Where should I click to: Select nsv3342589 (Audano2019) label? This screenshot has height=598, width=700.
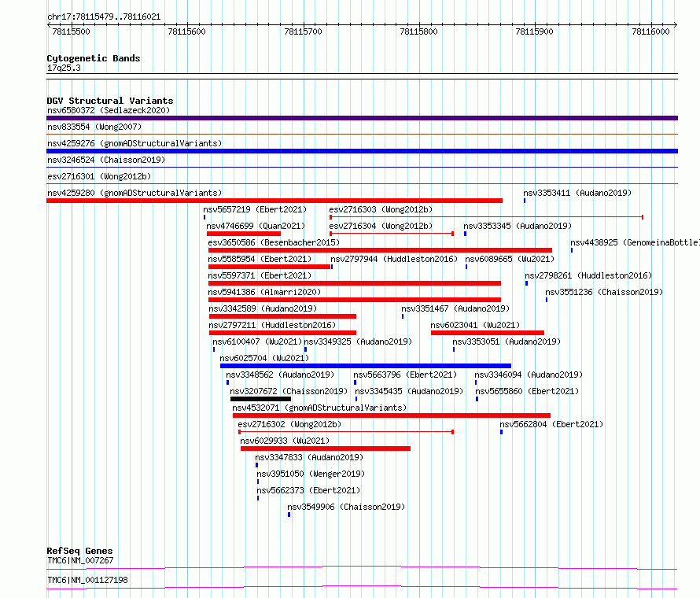(263, 308)
